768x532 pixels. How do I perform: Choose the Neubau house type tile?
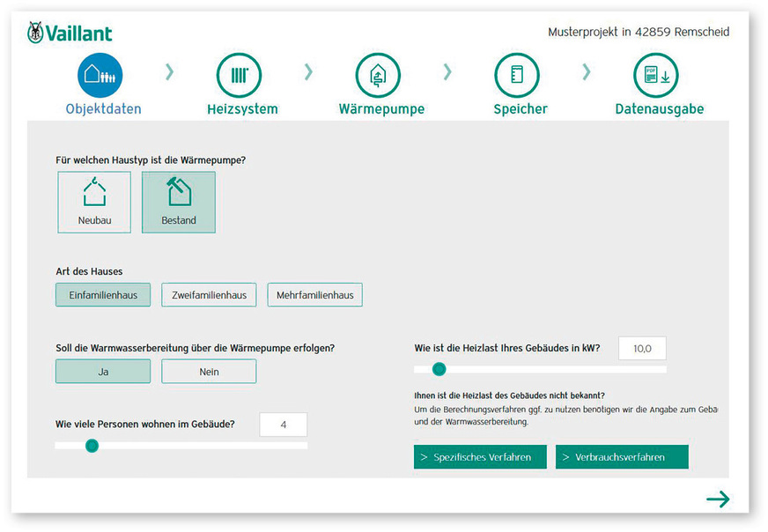94,202
